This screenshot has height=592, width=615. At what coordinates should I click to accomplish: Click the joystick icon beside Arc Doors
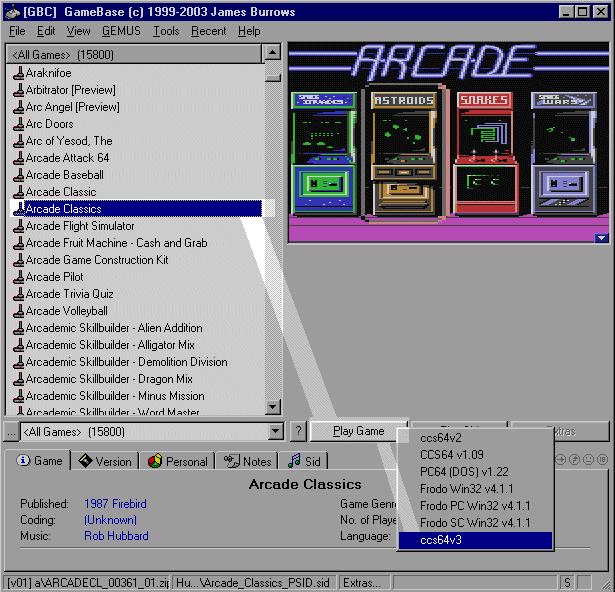point(18,124)
